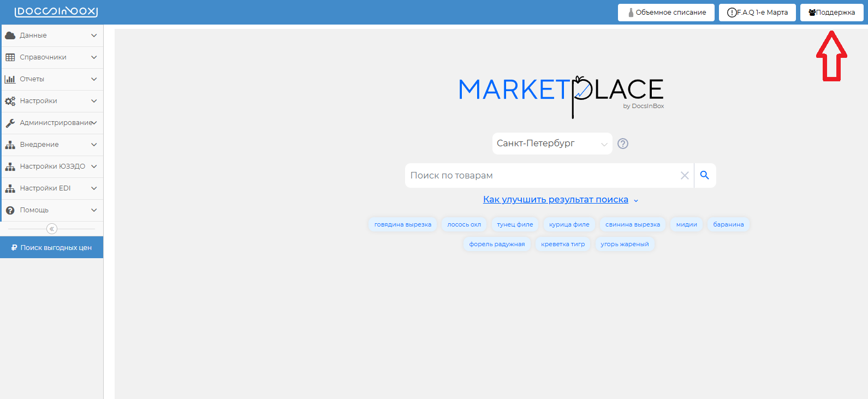Collapse sidebar using double-chevron circle icon
This screenshot has width=868, height=399.
coord(52,229)
